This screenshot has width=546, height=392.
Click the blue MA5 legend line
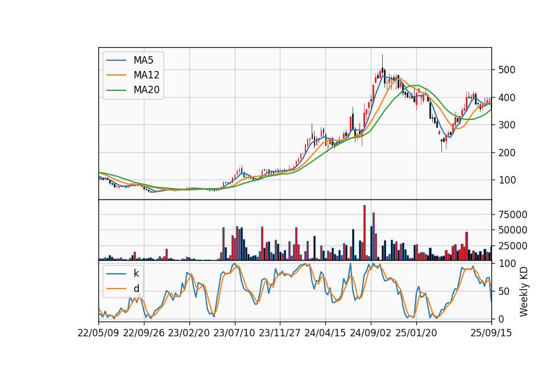coord(116,60)
